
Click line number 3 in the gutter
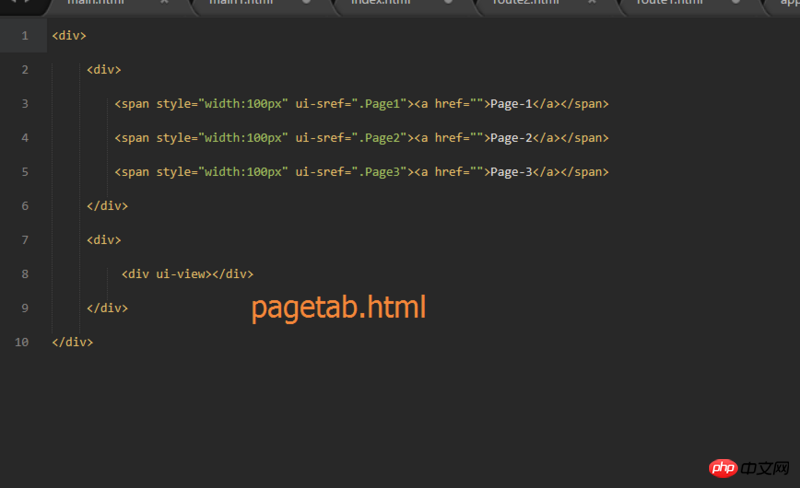(x=24, y=104)
